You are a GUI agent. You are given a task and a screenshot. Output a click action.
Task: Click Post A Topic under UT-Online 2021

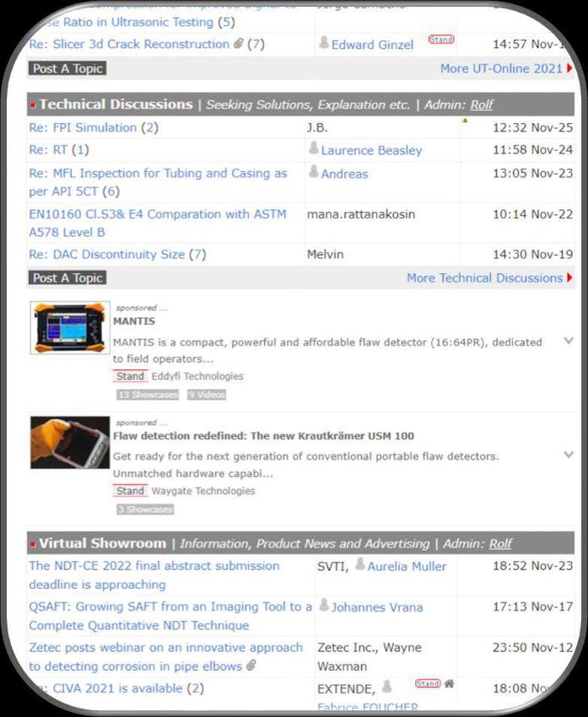(67, 68)
